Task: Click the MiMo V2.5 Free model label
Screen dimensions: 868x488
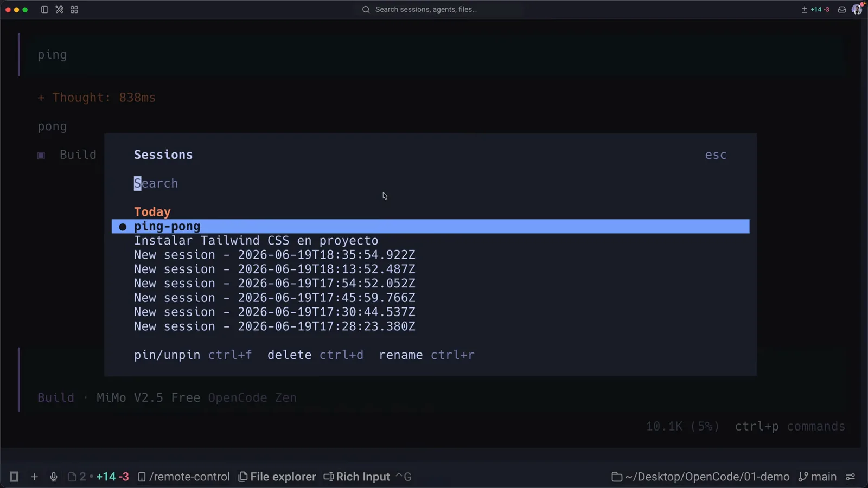Action: pyautogui.click(x=148, y=398)
